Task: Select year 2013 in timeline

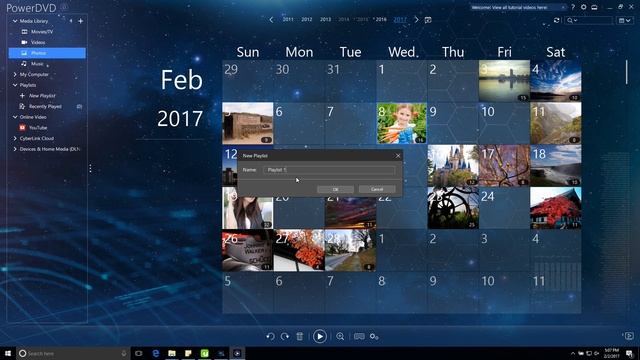Action: 325,20
